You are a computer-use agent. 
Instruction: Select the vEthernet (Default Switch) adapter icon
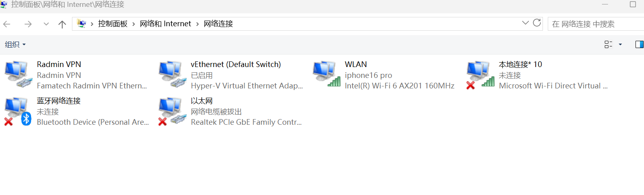(172, 74)
